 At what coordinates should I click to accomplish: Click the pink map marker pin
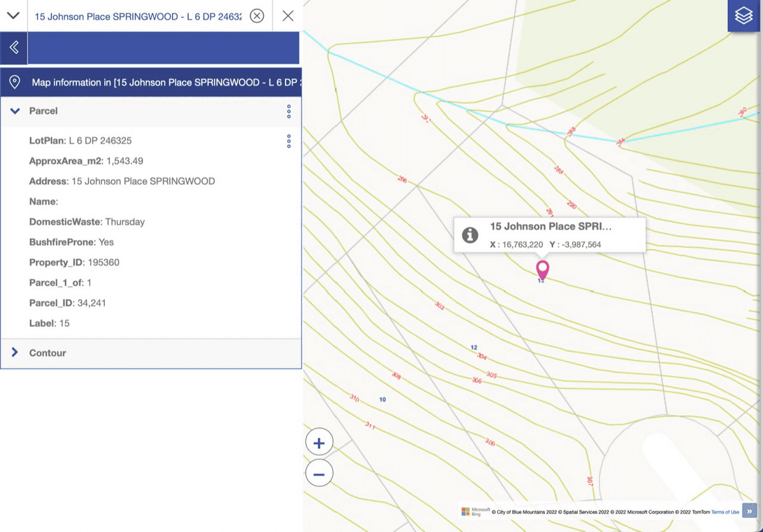[542, 269]
